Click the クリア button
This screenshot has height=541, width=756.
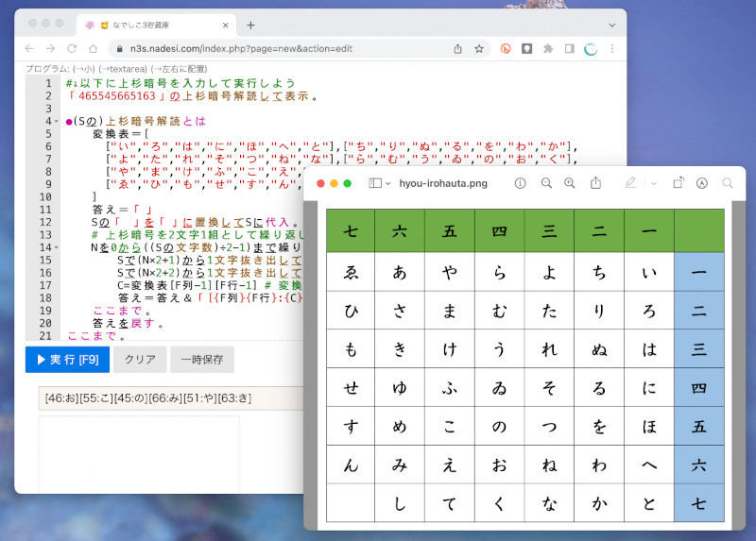pos(140,360)
